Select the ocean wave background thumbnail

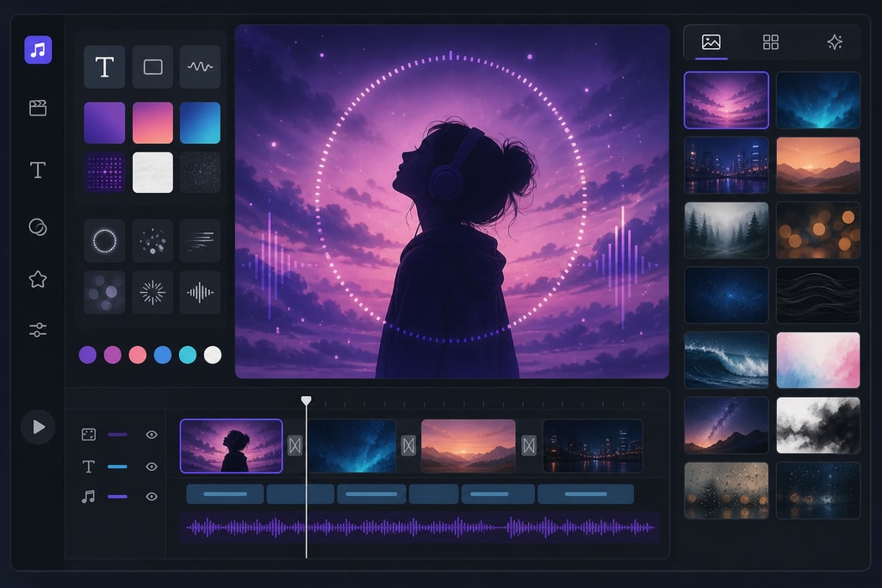(726, 360)
